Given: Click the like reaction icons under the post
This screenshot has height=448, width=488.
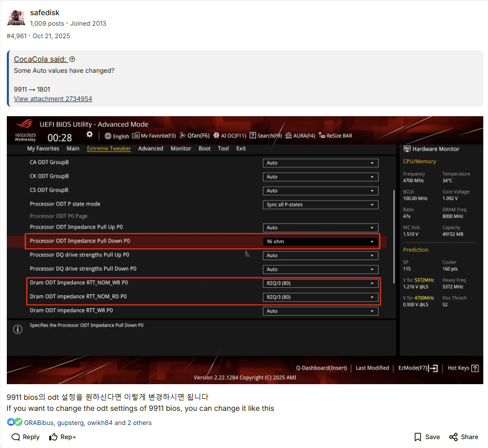Looking at the screenshot, I should pos(15,422).
